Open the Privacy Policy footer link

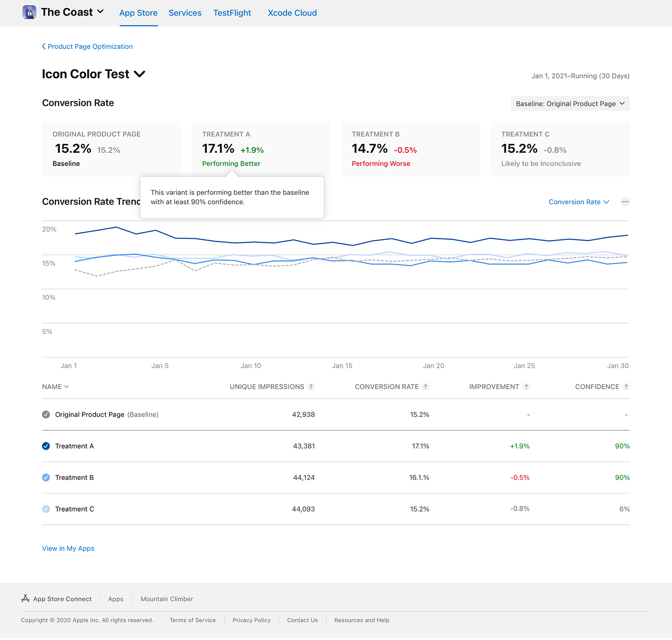click(x=251, y=620)
